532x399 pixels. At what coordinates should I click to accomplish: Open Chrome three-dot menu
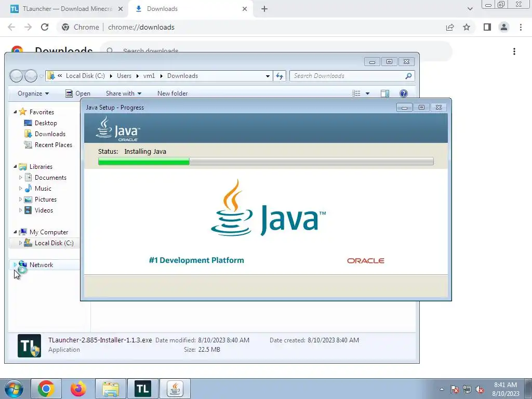(x=521, y=27)
